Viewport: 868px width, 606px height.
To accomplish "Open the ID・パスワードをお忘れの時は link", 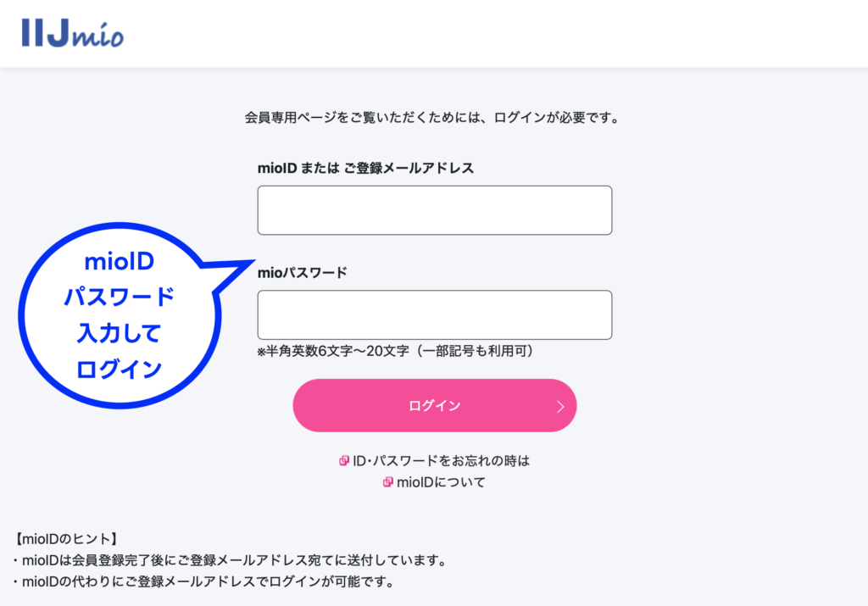I will tap(441, 461).
